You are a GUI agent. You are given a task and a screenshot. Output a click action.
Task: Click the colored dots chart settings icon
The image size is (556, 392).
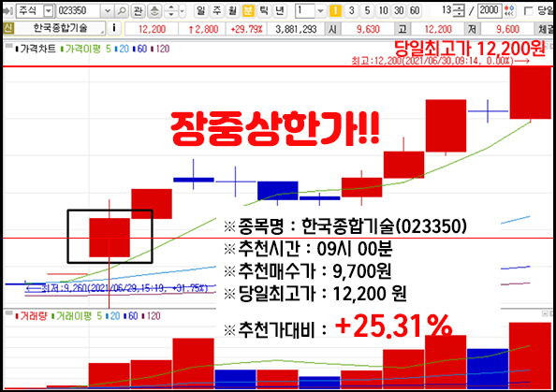(x=509, y=10)
